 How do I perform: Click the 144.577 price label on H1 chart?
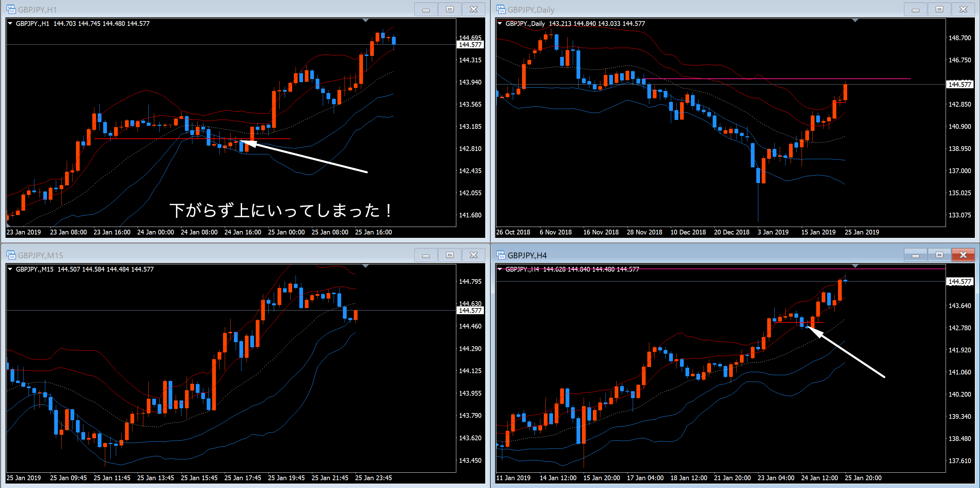tap(470, 45)
